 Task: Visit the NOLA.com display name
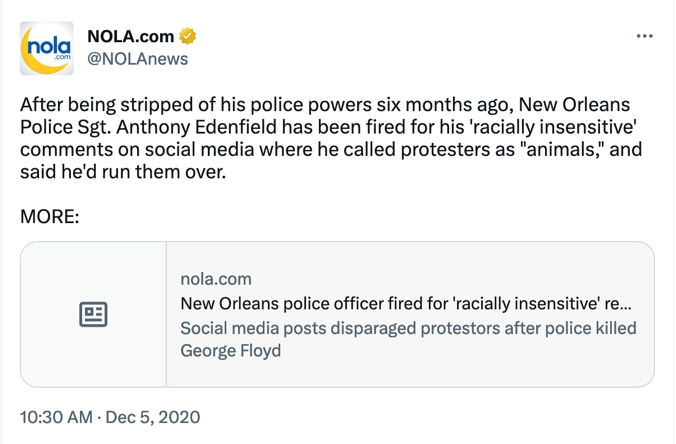[131, 37]
